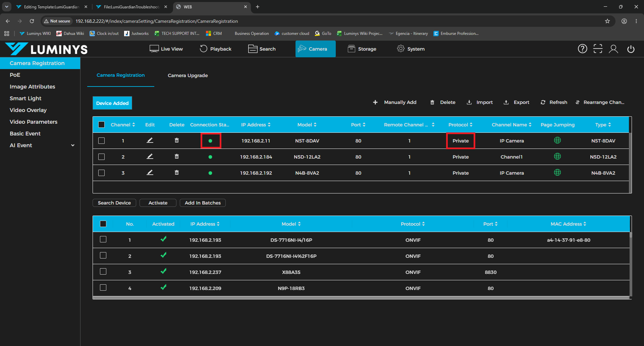Click the power logout icon
This screenshot has height=346, width=644.
point(631,49)
